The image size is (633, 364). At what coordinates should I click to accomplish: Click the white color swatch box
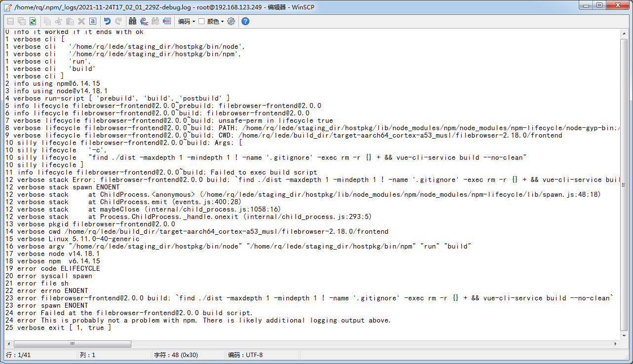[201, 21]
